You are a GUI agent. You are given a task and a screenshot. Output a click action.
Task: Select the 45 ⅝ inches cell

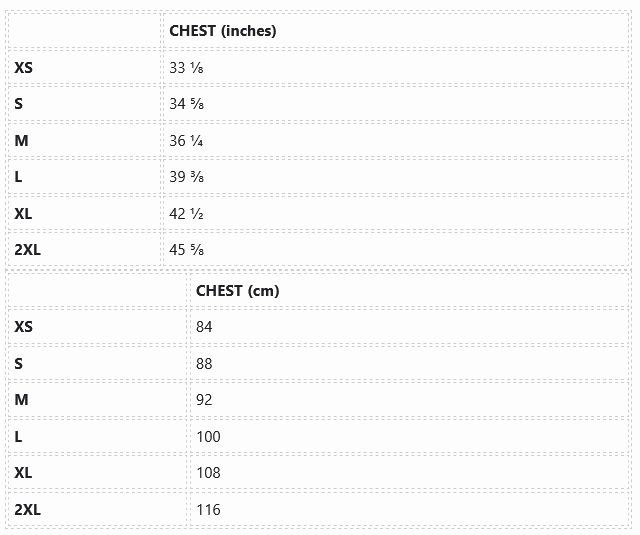(x=187, y=250)
